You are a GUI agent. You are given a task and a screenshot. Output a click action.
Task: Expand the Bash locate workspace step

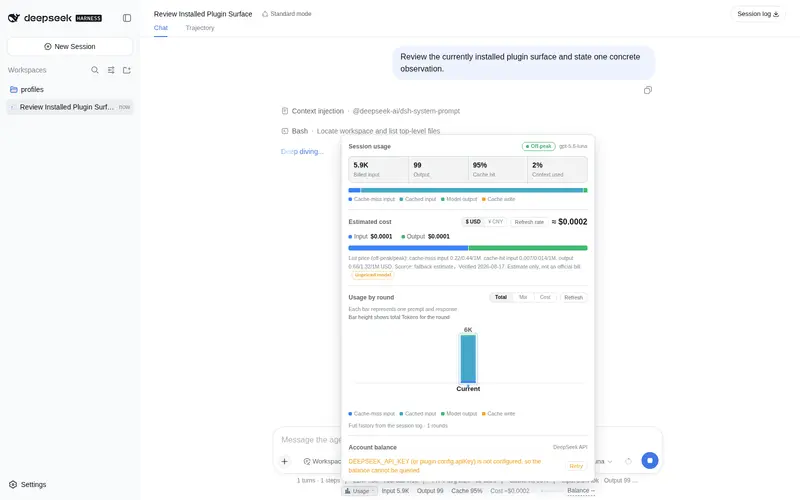coord(361,131)
